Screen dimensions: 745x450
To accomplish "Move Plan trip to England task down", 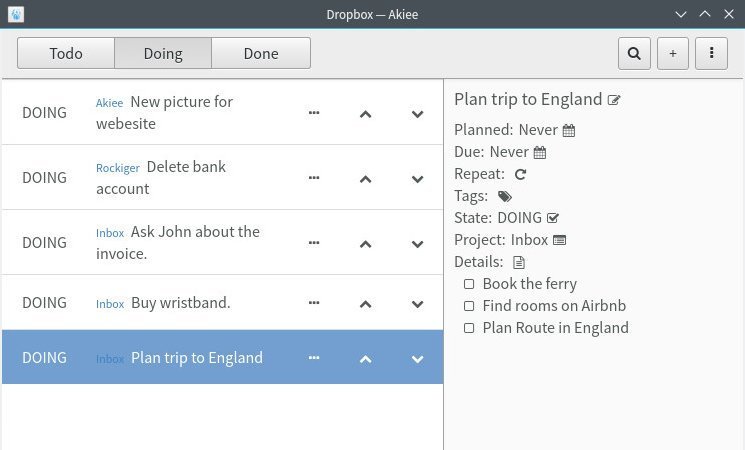I will tap(418, 359).
